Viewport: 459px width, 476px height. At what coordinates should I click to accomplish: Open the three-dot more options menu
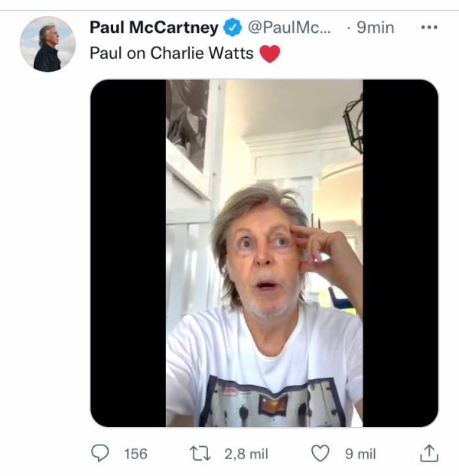click(429, 28)
